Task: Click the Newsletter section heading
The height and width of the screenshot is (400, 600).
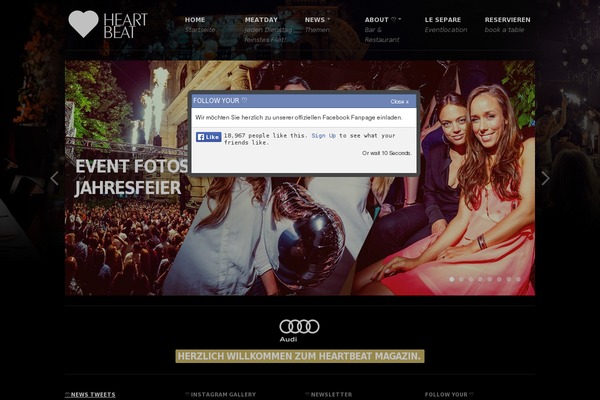Action: (328, 395)
